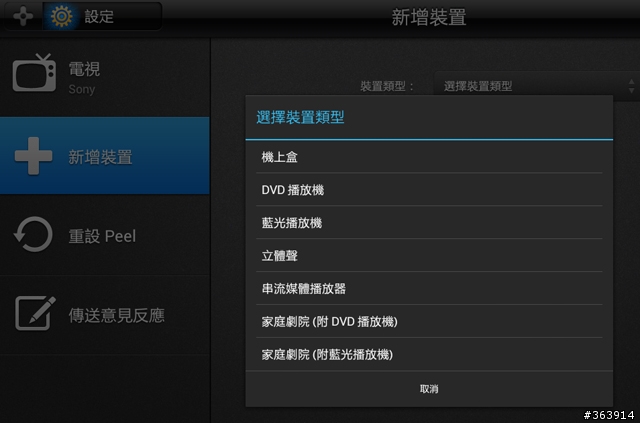Click the pencil icon for 傳送意見反應

[35, 313]
